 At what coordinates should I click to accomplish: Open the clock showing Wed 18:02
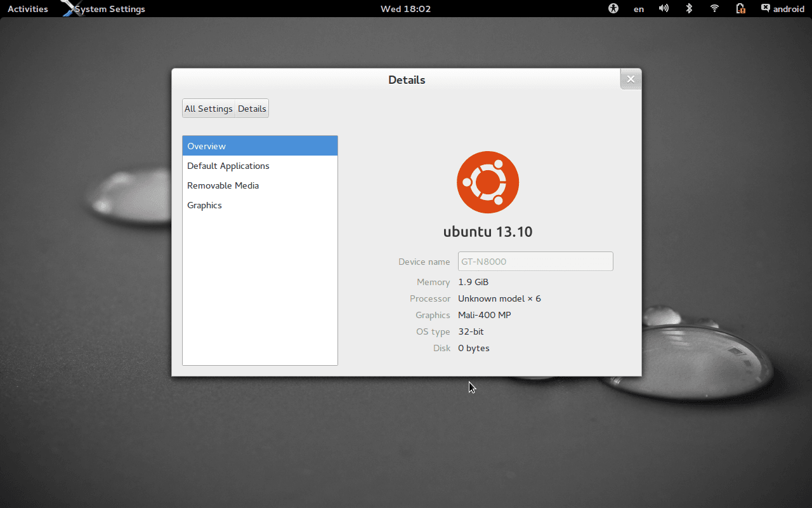(405, 9)
